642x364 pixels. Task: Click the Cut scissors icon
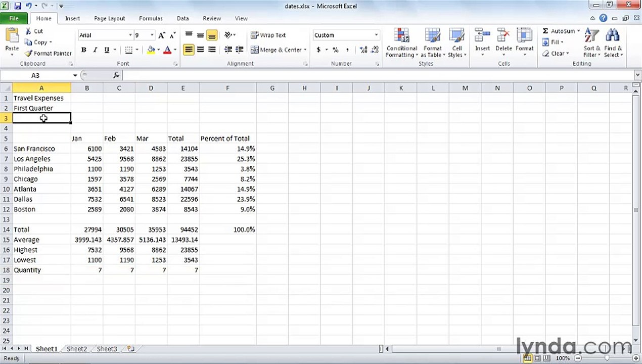28,31
